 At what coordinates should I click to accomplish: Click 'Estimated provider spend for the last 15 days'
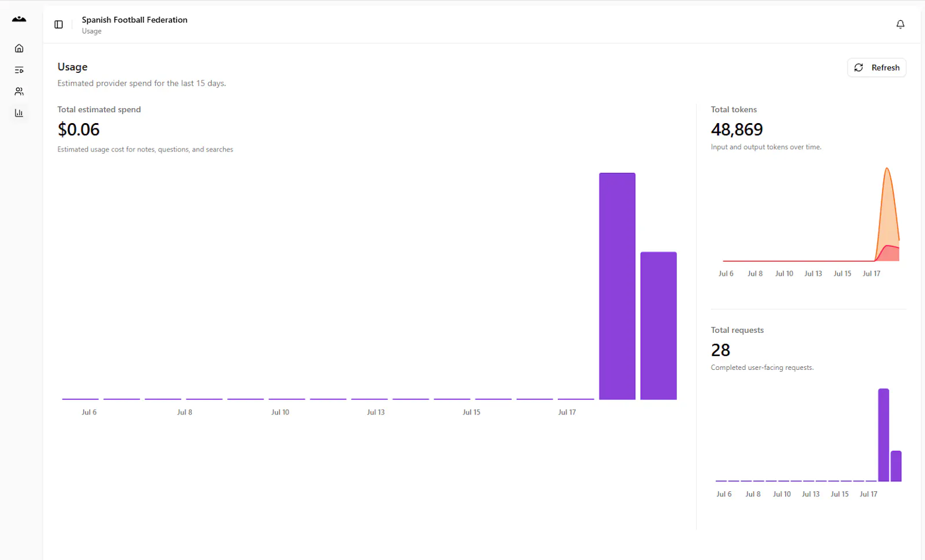point(142,83)
